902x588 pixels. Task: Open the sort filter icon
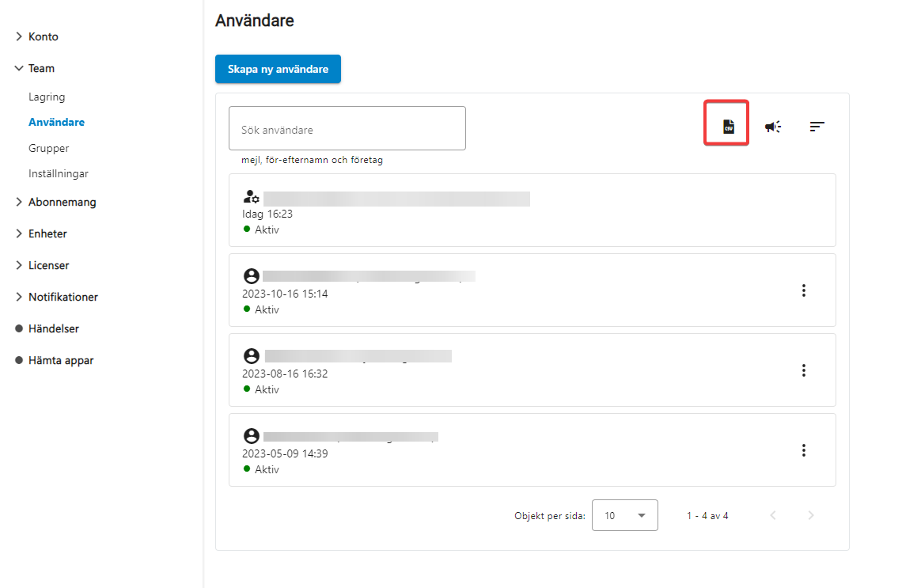(817, 127)
